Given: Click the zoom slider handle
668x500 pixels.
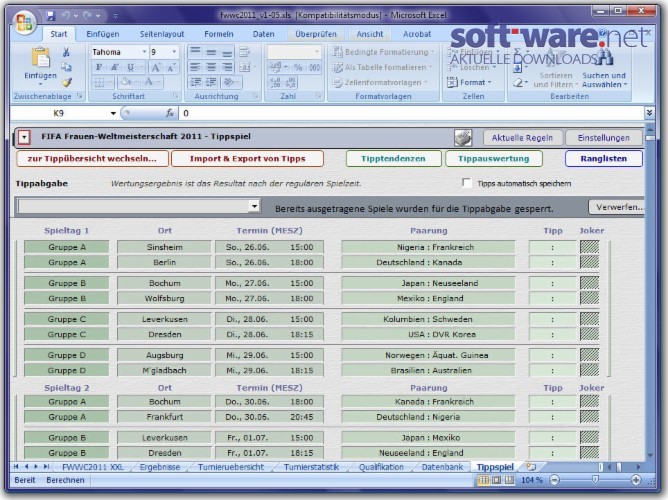Looking at the screenshot, I should (x=595, y=480).
